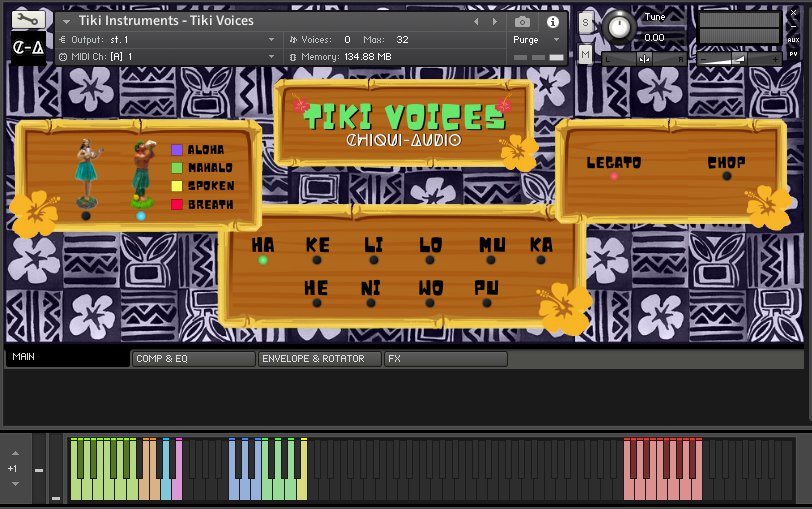Image resolution: width=812 pixels, height=509 pixels.
Task: Switch to the COMP & EQ tab
Action: pyautogui.click(x=193, y=359)
